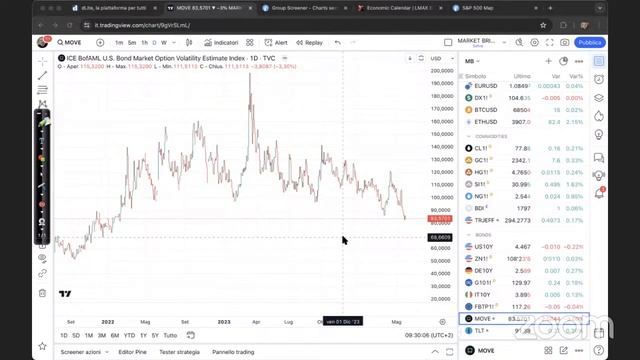Create an Alert
The height and width of the screenshot is (360, 640).
click(276, 42)
